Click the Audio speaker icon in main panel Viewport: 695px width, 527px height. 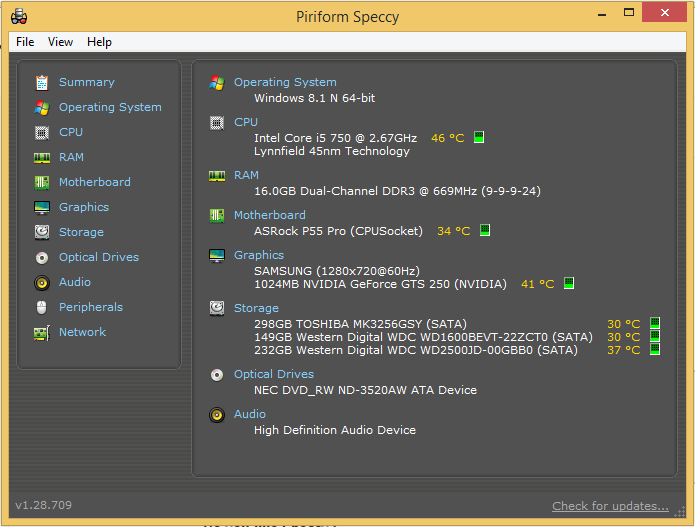(217, 415)
